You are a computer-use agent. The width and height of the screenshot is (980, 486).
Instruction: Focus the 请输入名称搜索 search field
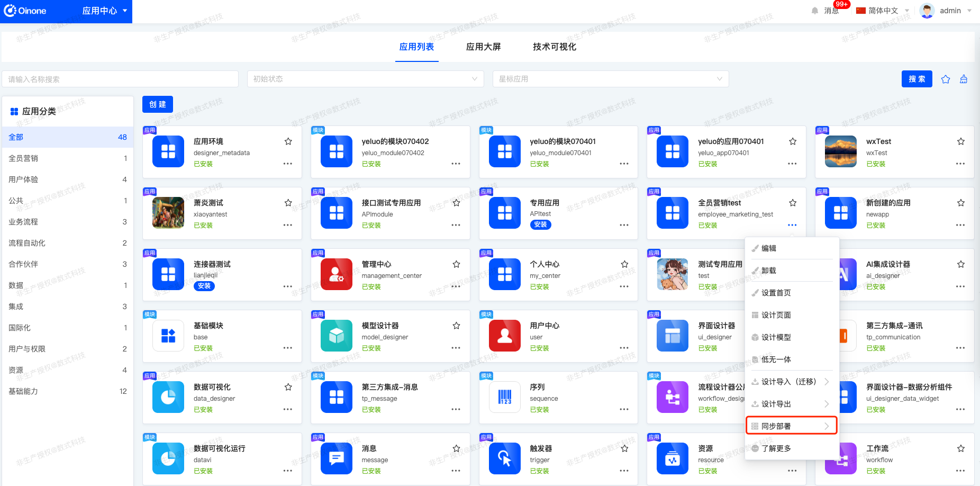click(120, 79)
